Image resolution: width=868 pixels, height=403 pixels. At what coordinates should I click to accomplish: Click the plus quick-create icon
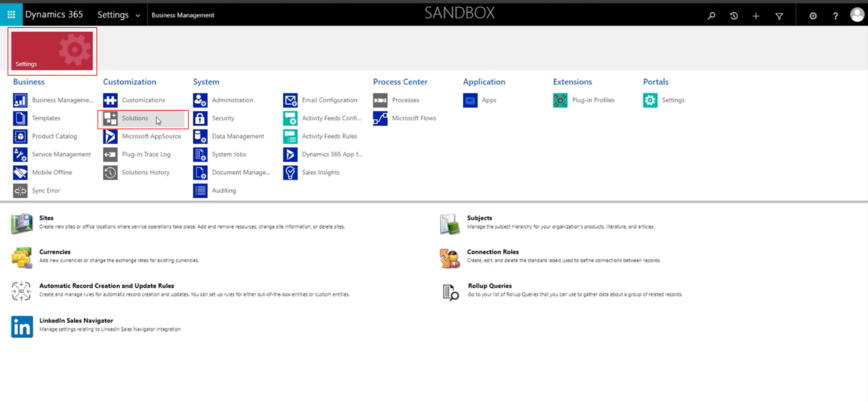coord(756,16)
